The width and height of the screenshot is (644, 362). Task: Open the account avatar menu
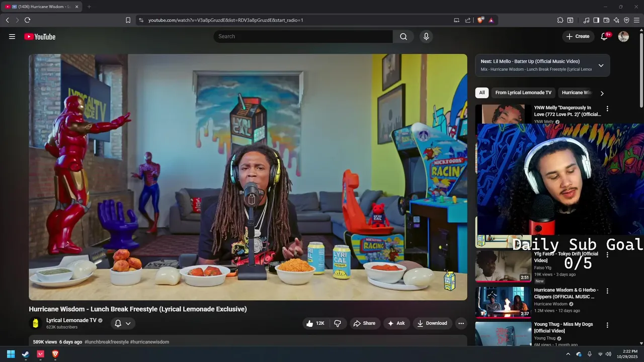[x=623, y=36]
